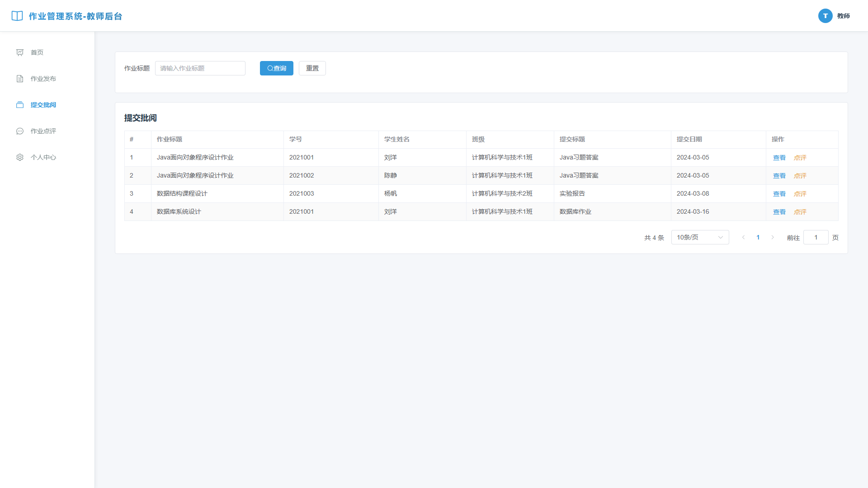View submission from 陈静
Viewport: 868px width, 488px height.
coord(779,176)
